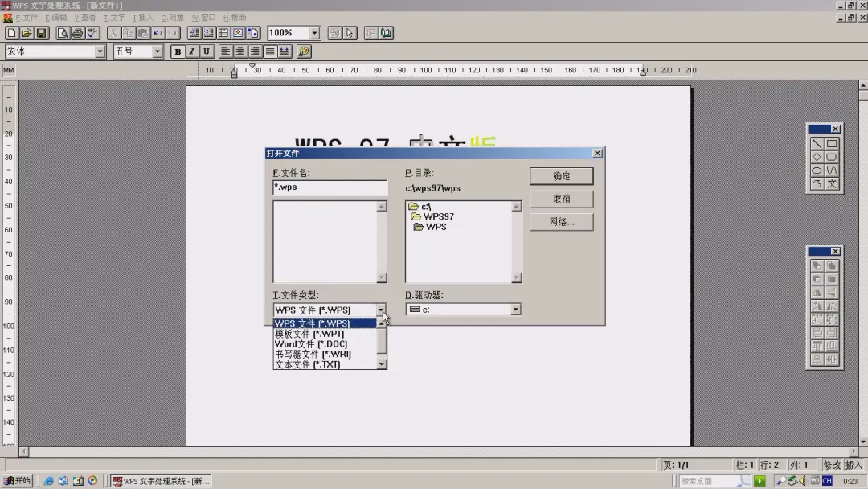Click the distributed alignment icon
The width and height of the screenshot is (868, 489).
pyautogui.click(x=284, y=51)
